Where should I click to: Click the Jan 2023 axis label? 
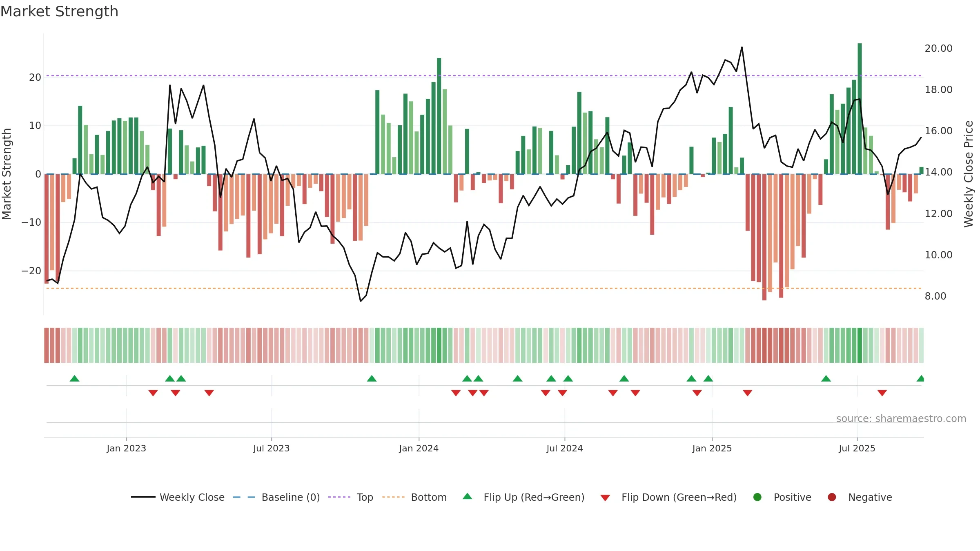(127, 448)
